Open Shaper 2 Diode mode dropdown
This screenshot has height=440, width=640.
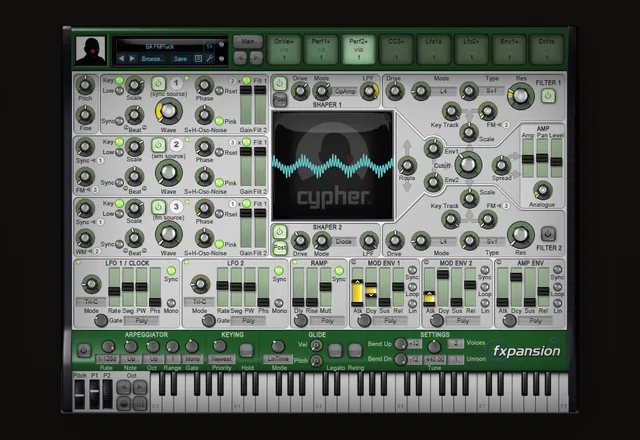[x=344, y=242]
